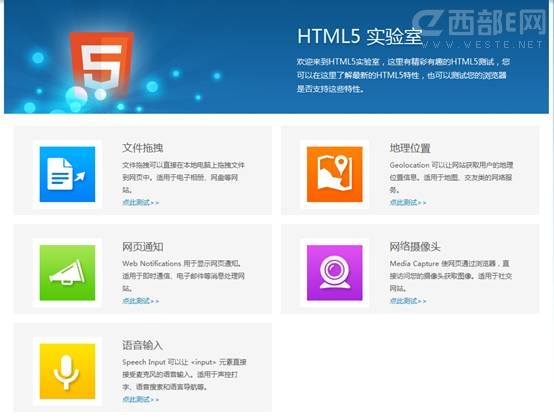Select the 网络摄像头 heading
This screenshot has width=554, height=420.
415,247
